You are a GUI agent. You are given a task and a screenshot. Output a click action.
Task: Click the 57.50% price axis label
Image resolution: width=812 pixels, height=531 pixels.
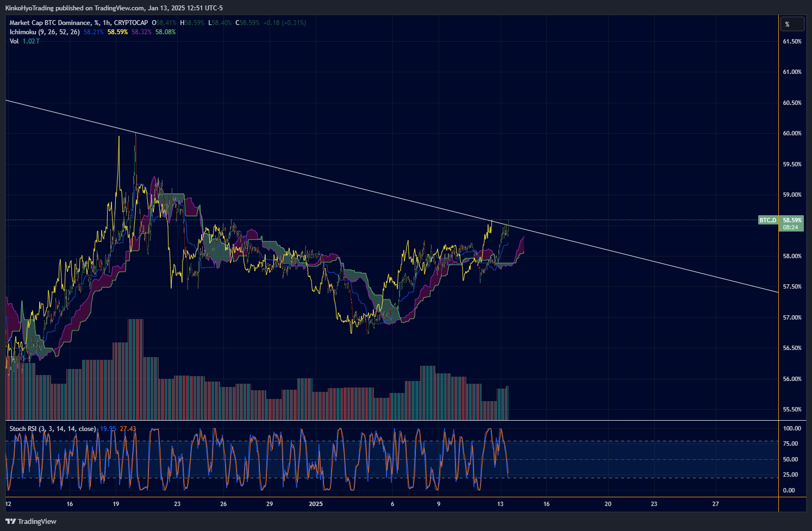(792, 286)
